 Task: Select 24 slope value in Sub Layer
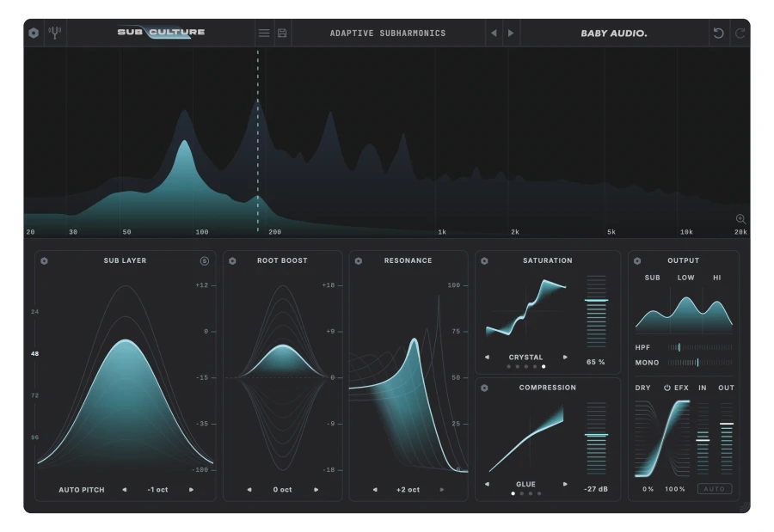click(x=34, y=311)
